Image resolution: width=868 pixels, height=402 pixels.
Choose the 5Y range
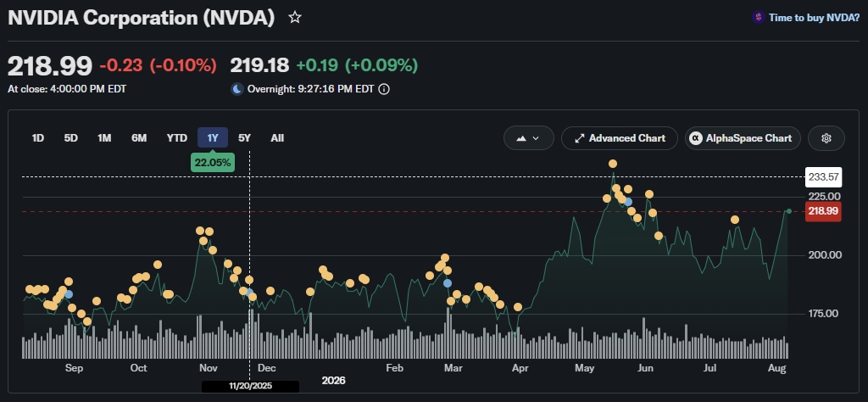244,138
